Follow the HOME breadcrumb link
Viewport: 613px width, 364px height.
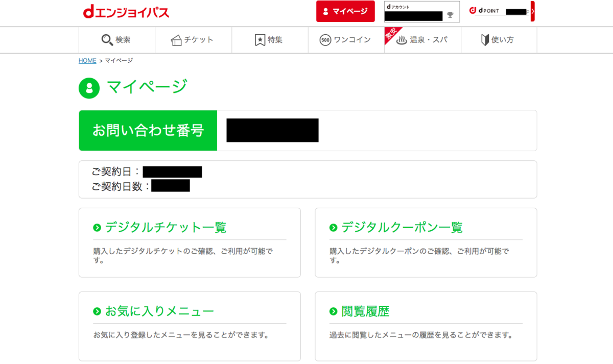(x=87, y=60)
